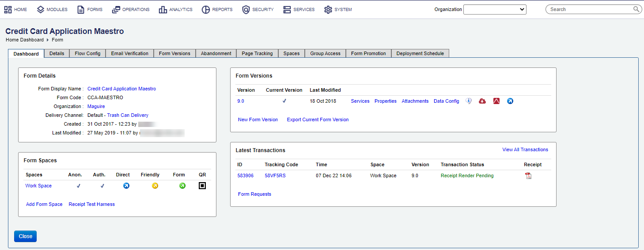The image size is (644, 250).
Task: Click the Add Form Space link
Action: tap(44, 204)
